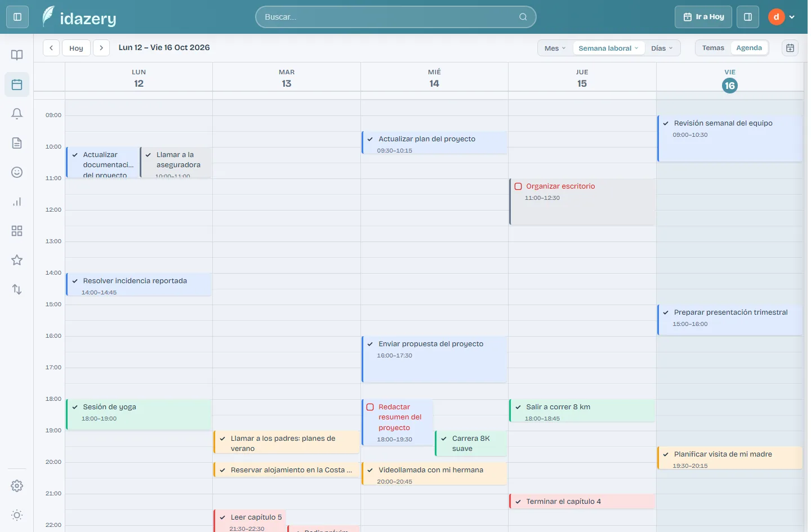Click the orange user avatar d
This screenshot has height=532, width=811.
coord(776,17)
